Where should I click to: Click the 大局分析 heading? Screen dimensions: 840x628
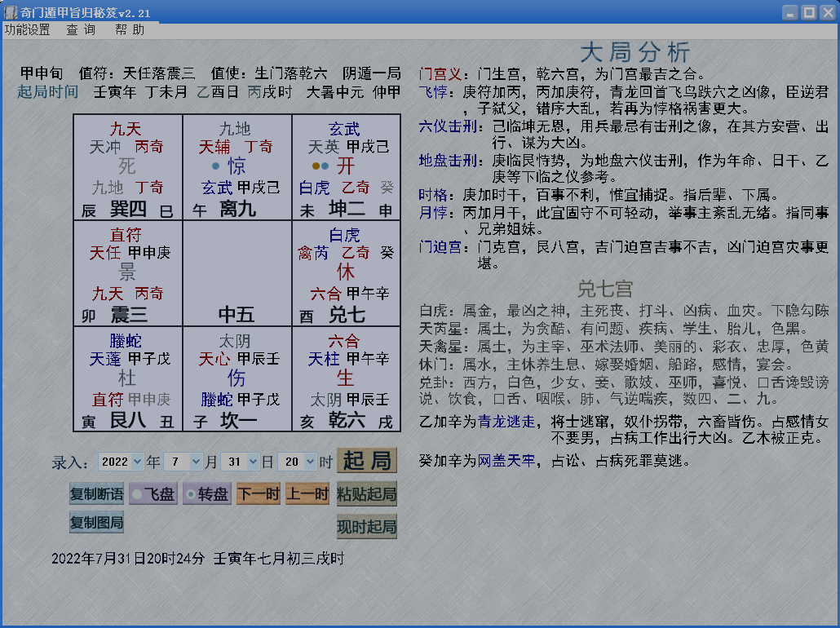(x=634, y=52)
